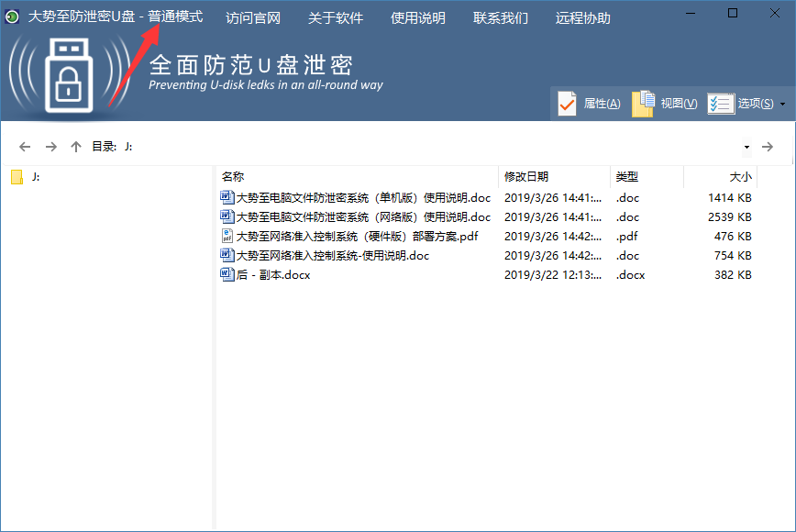Click the back navigation arrow

(x=25, y=147)
